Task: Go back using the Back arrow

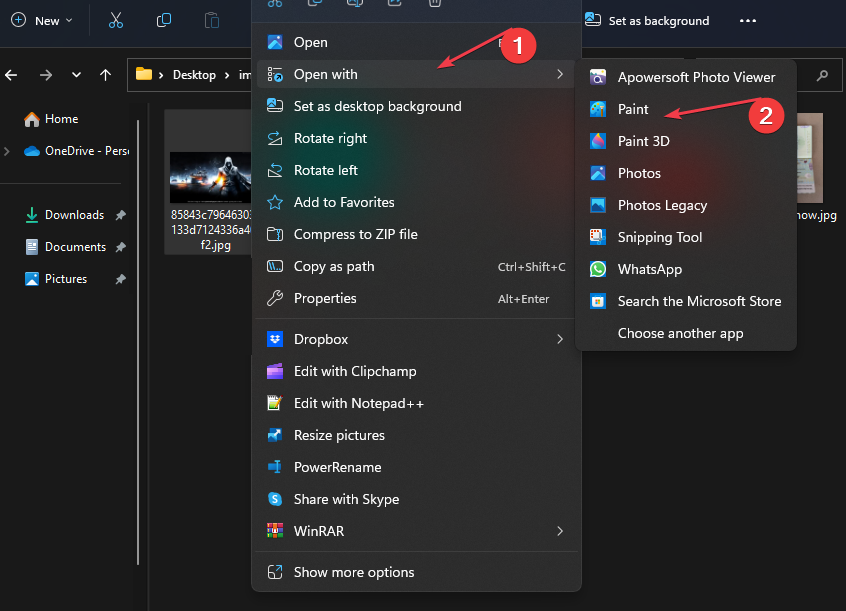Action: (11, 75)
